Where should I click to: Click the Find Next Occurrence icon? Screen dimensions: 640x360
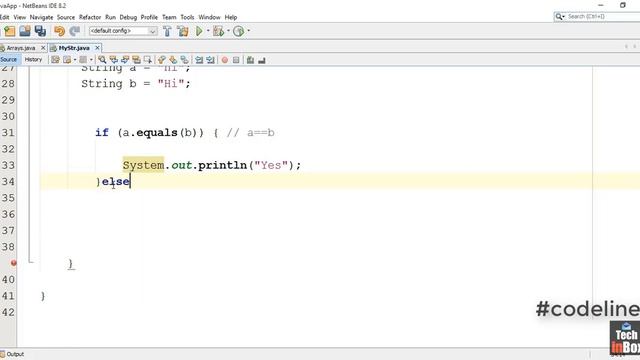click(125, 60)
